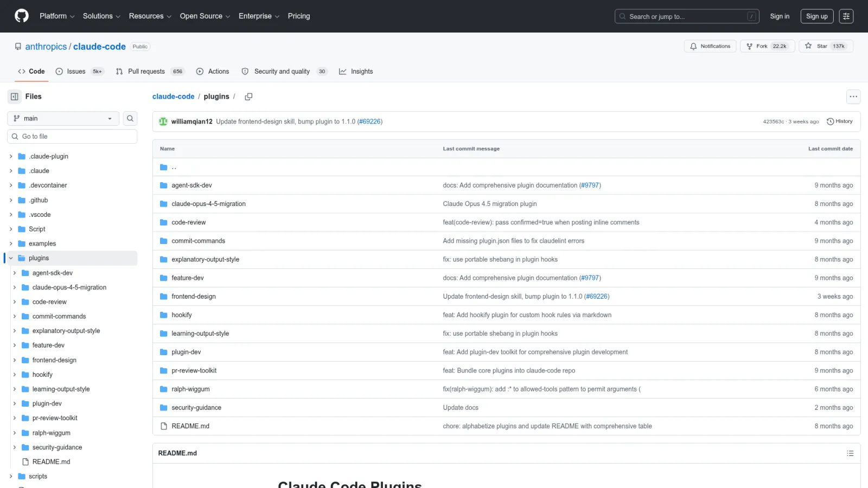Switch to the Actions tab
The image size is (868, 488).
213,72
